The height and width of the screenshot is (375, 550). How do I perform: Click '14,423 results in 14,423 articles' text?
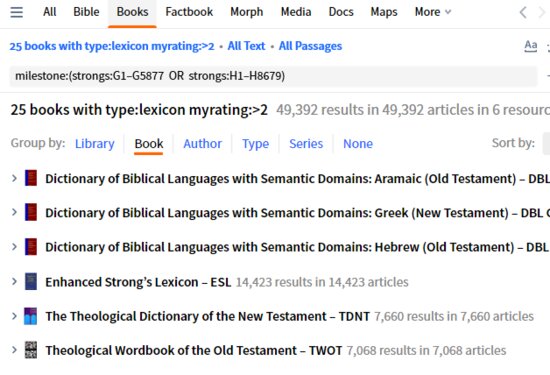(x=322, y=282)
